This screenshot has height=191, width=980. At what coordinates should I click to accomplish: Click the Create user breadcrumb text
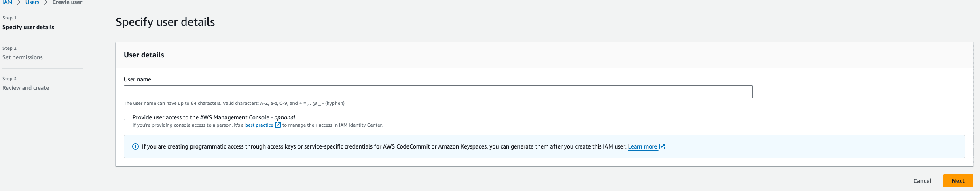tap(67, 2)
